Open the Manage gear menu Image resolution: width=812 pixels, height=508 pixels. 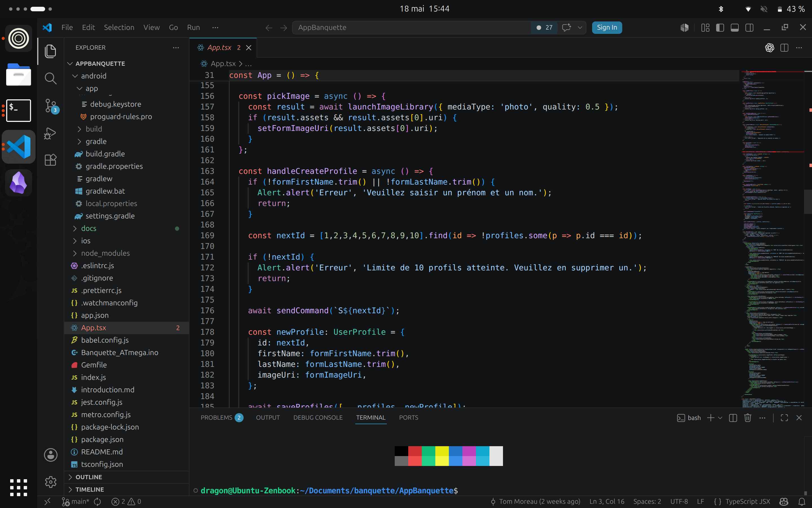click(x=51, y=482)
